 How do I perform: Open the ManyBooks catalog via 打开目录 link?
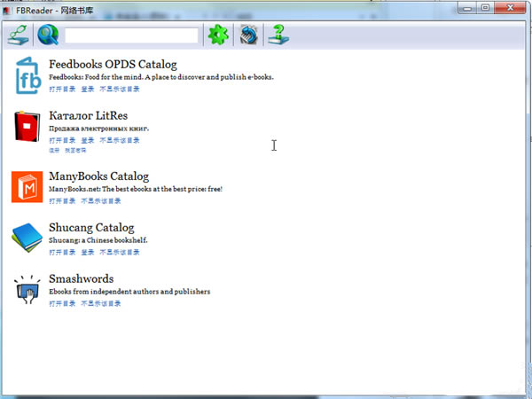click(x=62, y=201)
